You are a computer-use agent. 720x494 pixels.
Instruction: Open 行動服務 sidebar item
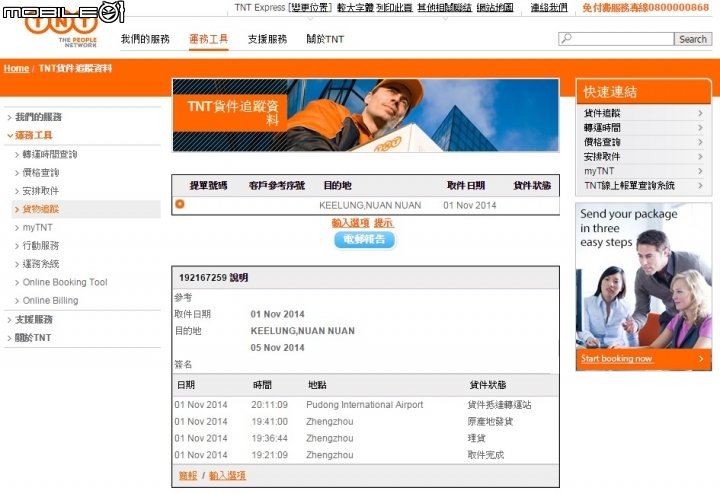pyautogui.click(x=40, y=246)
